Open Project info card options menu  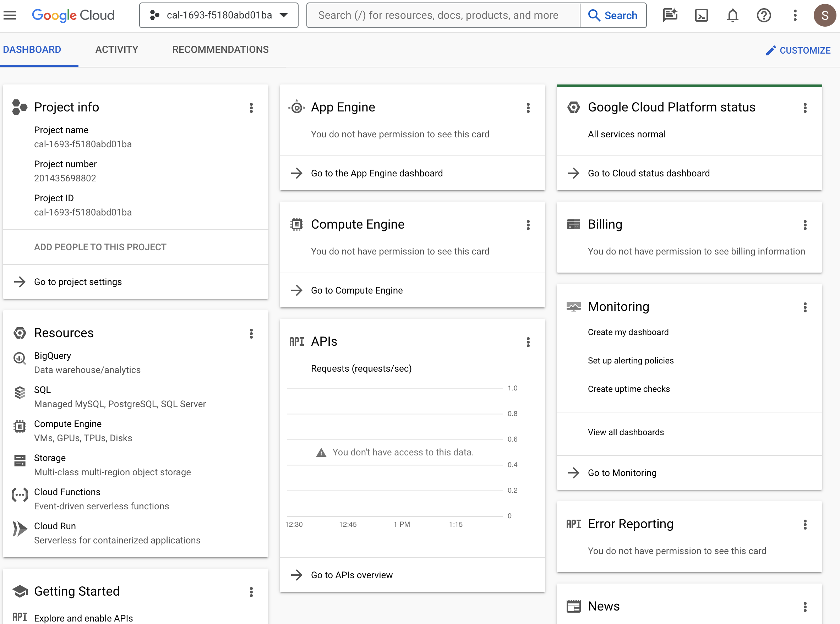tap(251, 108)
